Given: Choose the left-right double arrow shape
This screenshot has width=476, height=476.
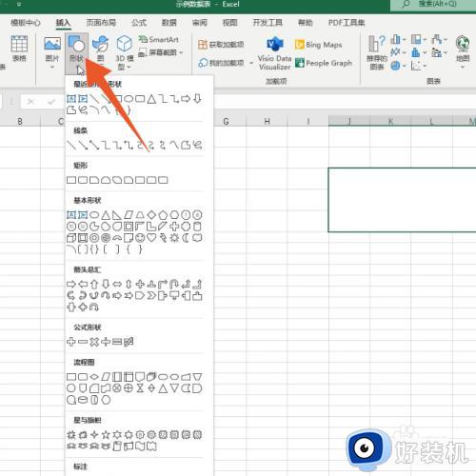Looking at the screenshot, I should click(x=117, y=284).
